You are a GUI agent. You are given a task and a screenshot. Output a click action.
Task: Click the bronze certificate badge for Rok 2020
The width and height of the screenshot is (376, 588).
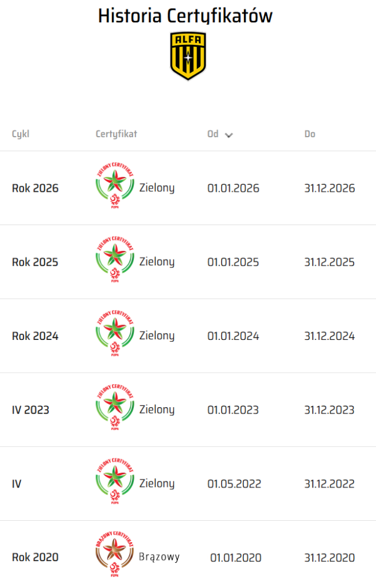pyautogui.click(x=115, y=557)
